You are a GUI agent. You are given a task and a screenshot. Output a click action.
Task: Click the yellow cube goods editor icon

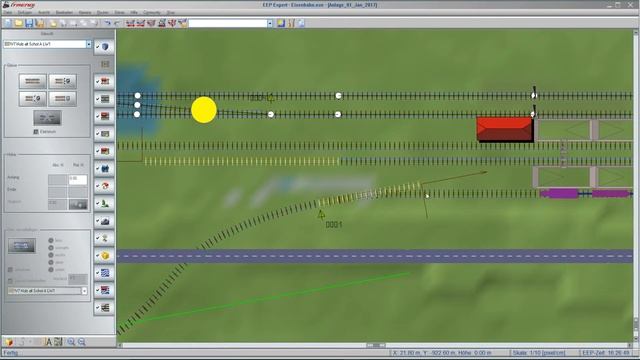[104, 256]
